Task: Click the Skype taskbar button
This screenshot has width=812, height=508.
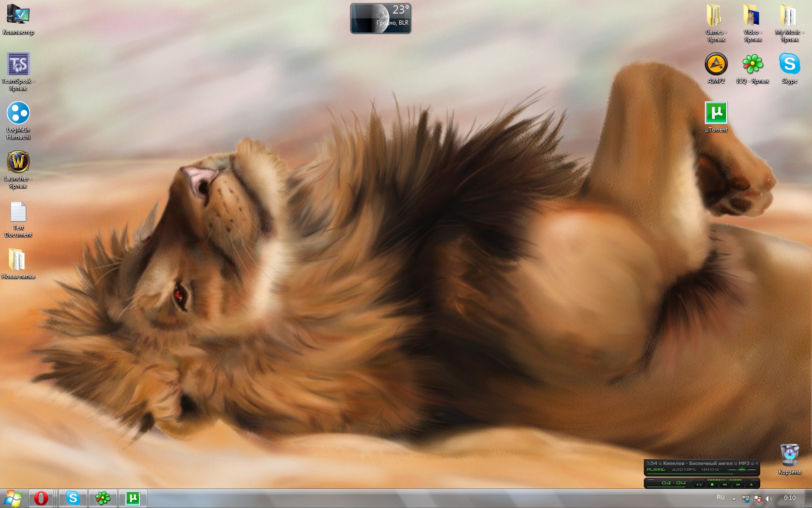Action: [73, 498]
